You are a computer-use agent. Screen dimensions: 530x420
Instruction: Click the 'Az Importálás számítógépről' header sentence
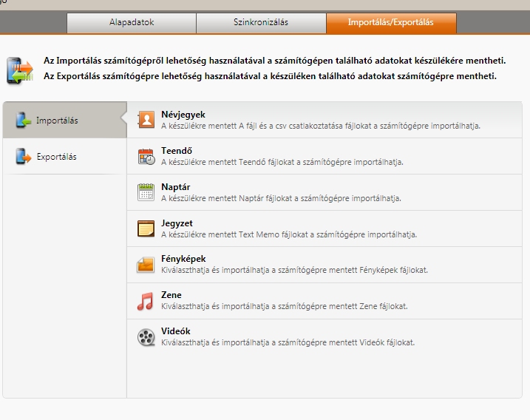(275, 61)
